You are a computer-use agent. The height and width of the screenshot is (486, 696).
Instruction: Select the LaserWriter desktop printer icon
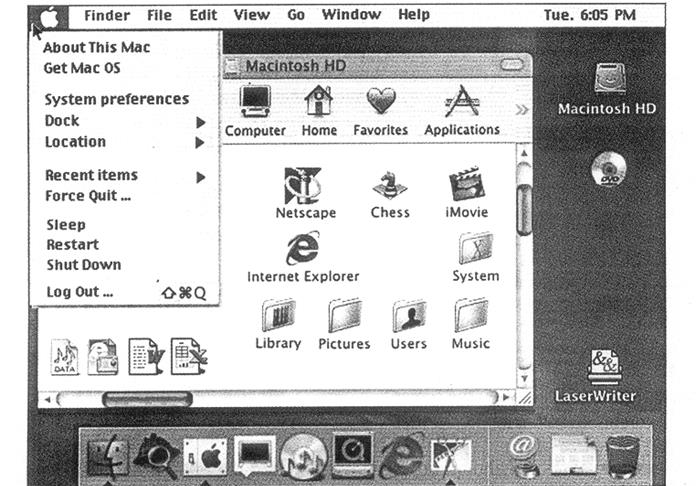click(605, 367)
